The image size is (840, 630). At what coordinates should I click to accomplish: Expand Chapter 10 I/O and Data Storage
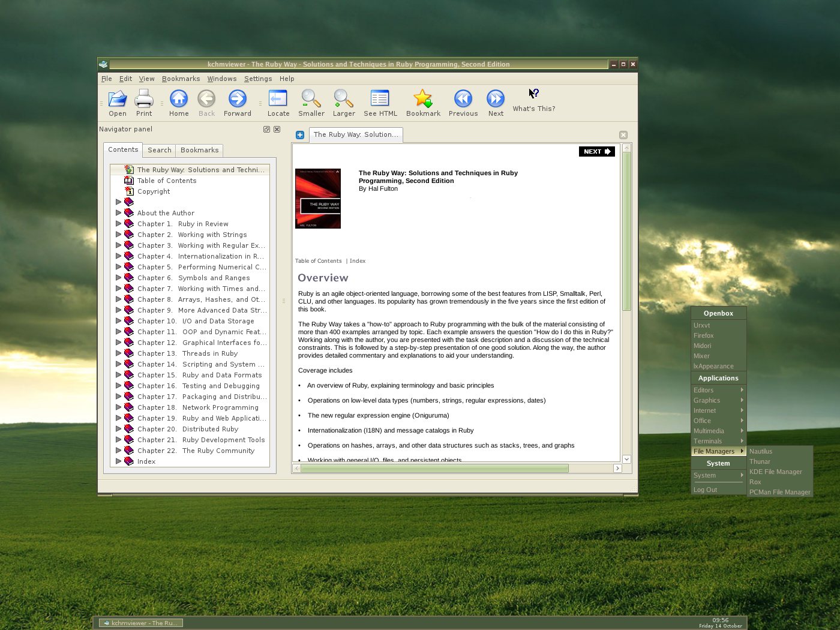pos(118,321)
